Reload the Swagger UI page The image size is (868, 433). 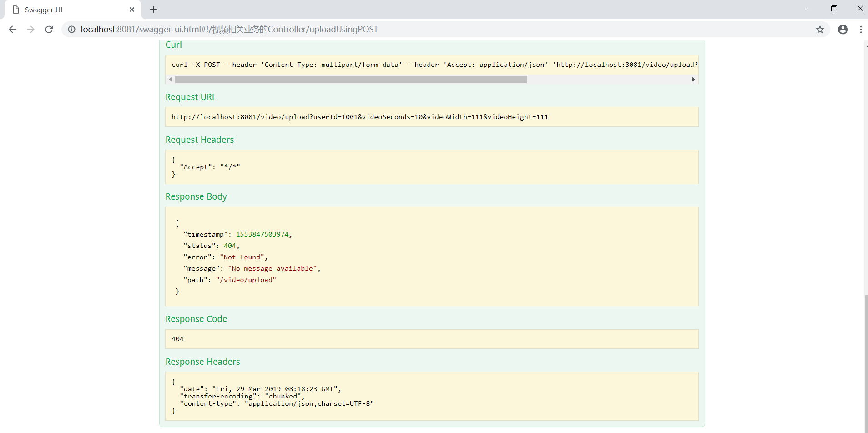pos(49,30)
